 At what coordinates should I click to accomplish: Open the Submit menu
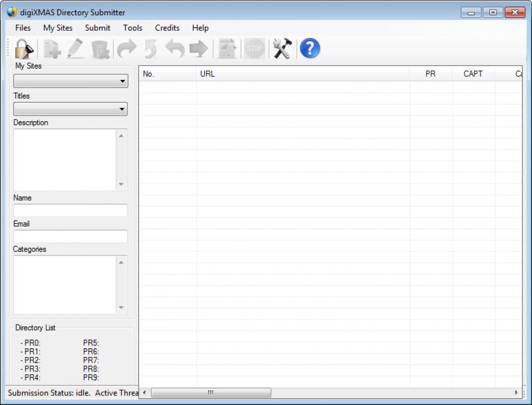pos(97,28)
